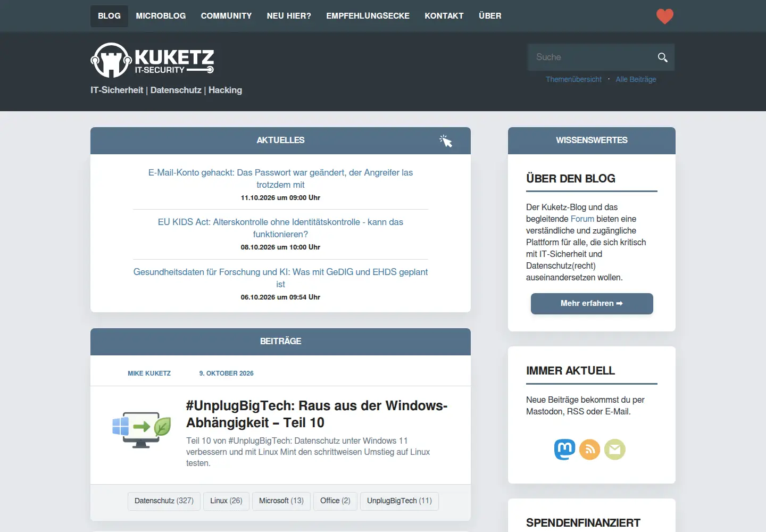
Task: Click the Mehr erfahren button
Action: [592, 303]
